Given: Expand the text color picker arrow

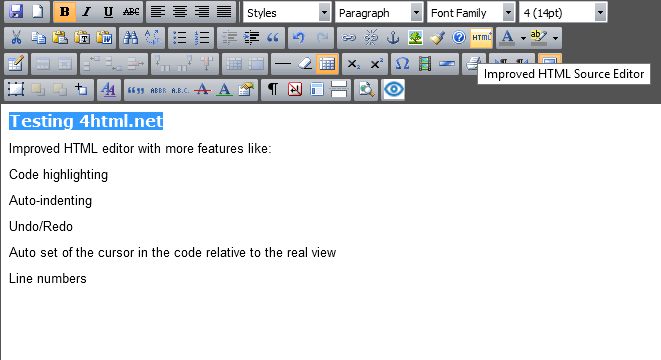Looking at the screenshot, I should pyautogui.click(x=523, y=38).
